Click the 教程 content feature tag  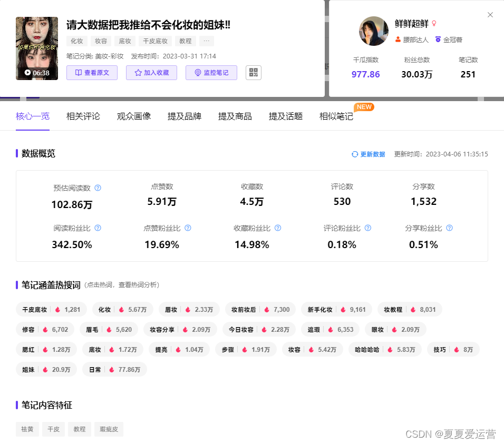[x=80, y=429]
